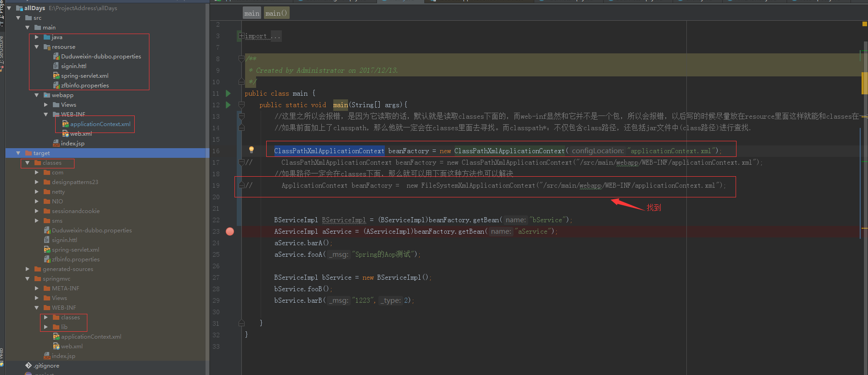This screenshot has height=375, width=868.
Task: Expand the lib folder under springmvc WEB-INF
Action: click(46, 327)
